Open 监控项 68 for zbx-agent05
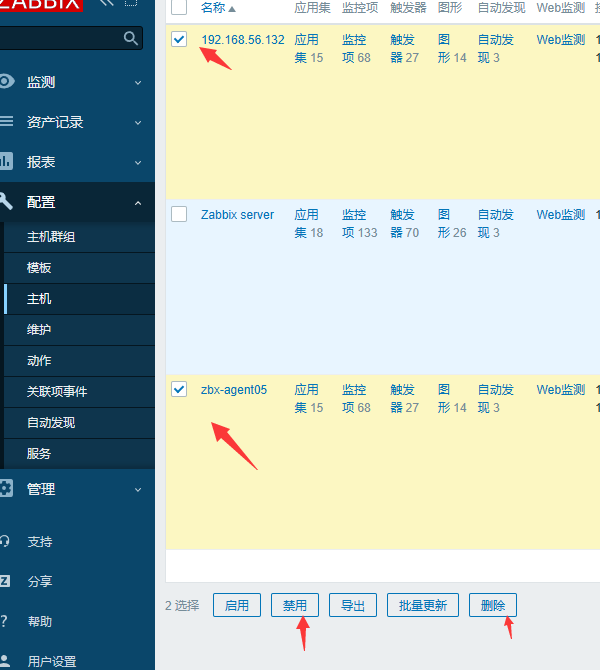The image size is (600, 670). [x=354, y=398]
